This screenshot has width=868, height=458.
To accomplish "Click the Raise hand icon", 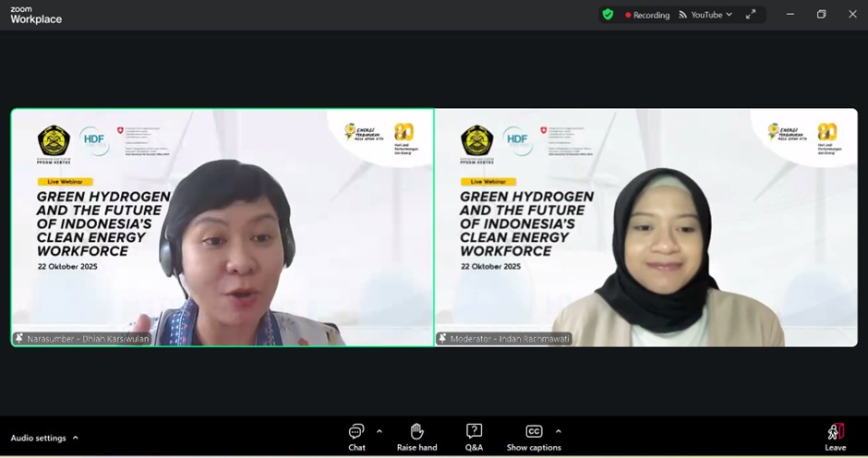I will point(416,432).
